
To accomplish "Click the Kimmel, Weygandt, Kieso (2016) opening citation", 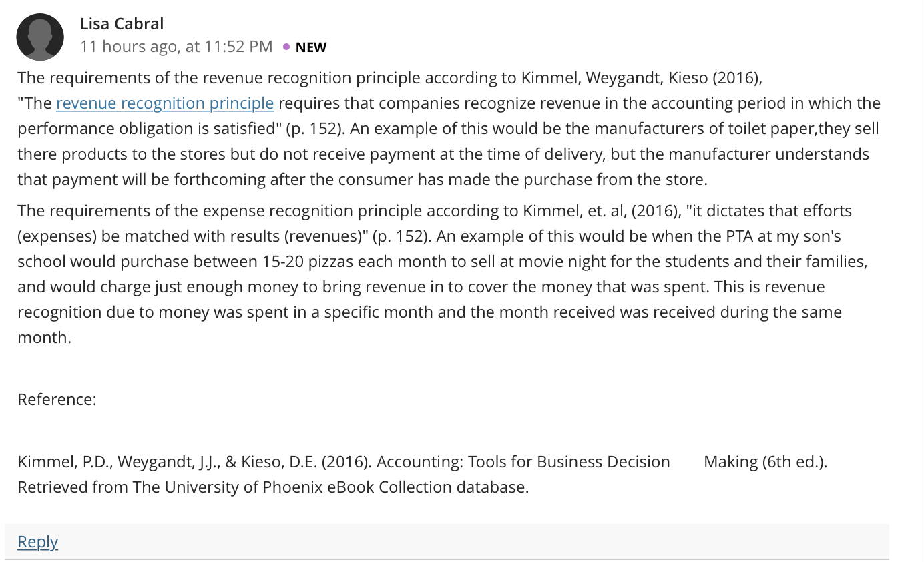I will coord(640,78).
